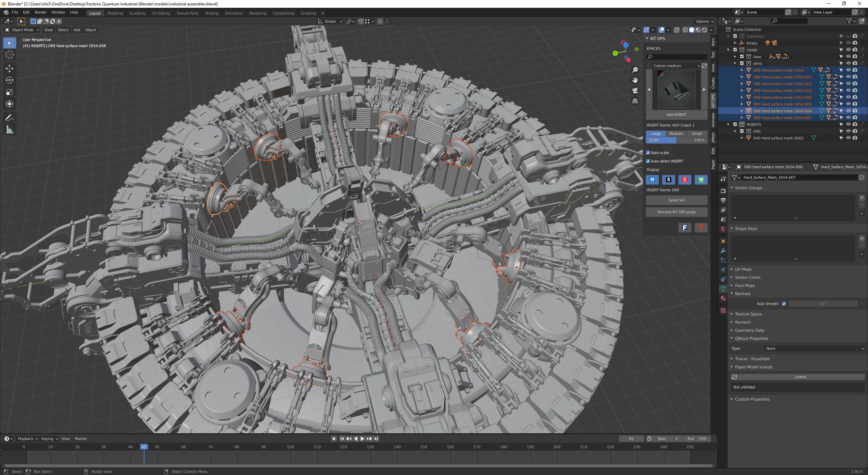The height and width of the screenshot is (475, 868).
Task: Play the animation forward
Action: (x=362, y=439)
